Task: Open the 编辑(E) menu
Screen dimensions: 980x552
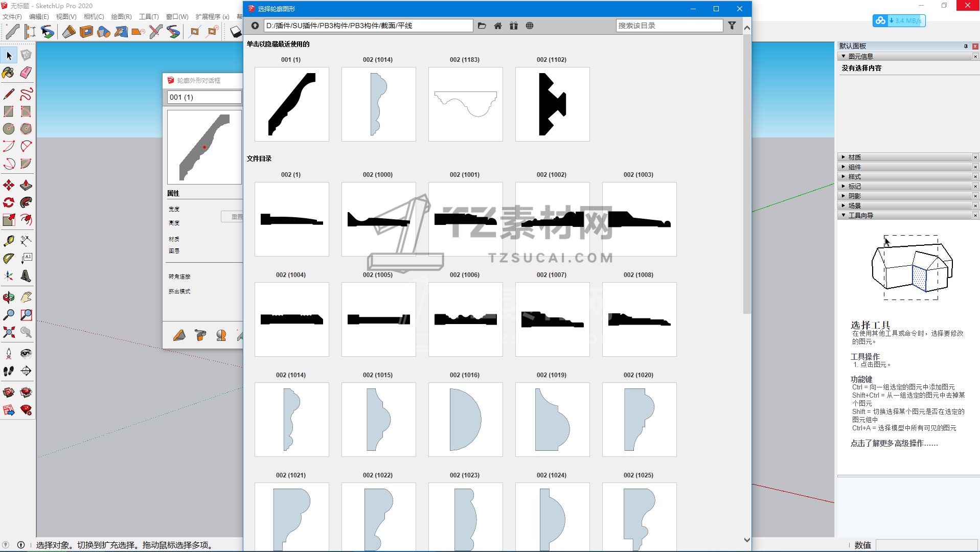Action: (39, 17)
